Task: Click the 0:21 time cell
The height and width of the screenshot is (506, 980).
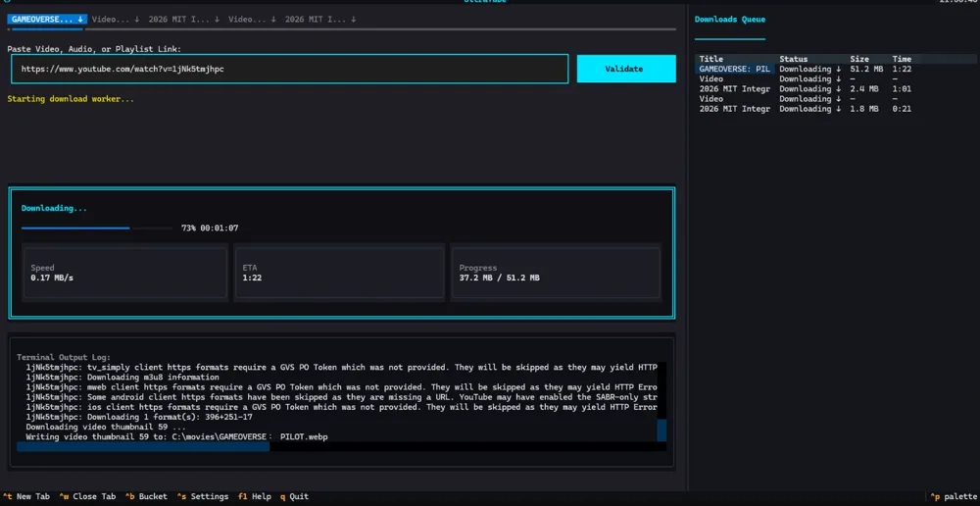Action: 902,109
